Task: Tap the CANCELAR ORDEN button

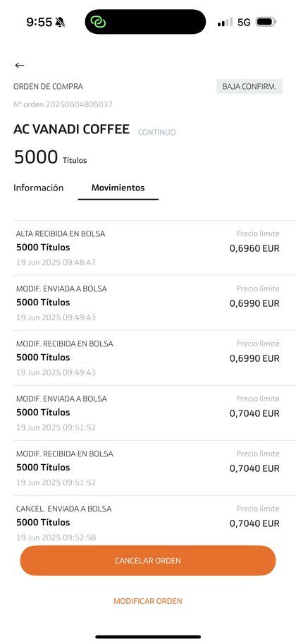Action: [148, 561]
